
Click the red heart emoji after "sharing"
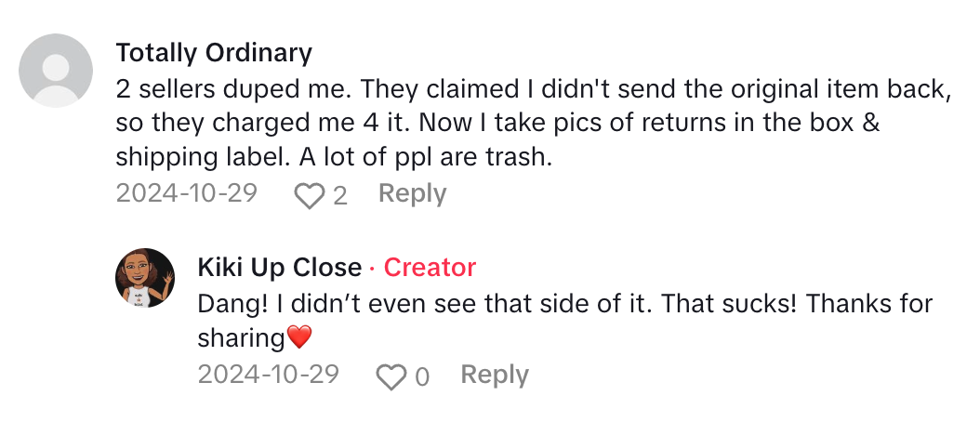(299, 338)
